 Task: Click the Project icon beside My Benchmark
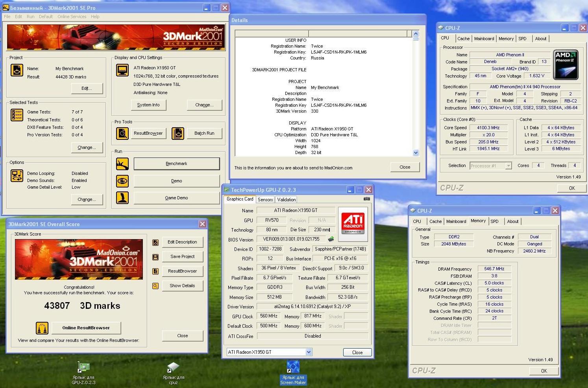(x=17, y=70)
